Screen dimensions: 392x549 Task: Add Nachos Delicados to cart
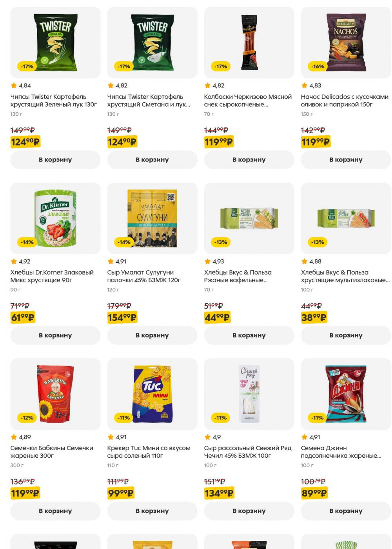(346, 160)
